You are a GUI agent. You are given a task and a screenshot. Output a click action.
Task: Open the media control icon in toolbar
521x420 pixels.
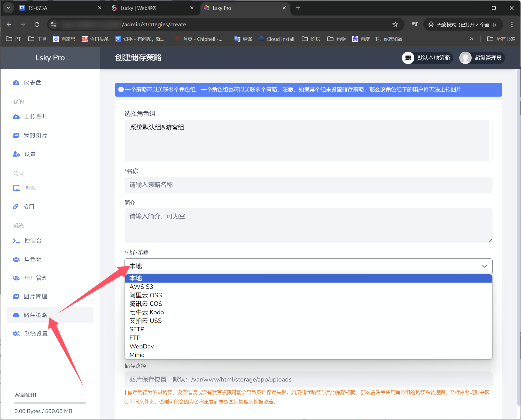415,25
